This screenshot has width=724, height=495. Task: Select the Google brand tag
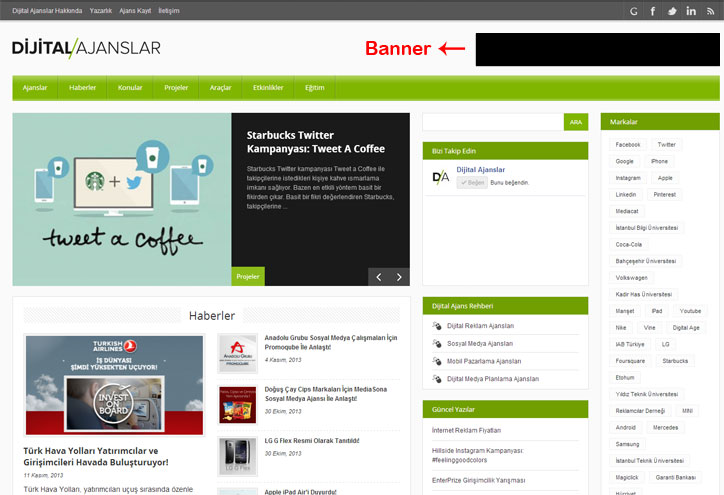point(624,161)
